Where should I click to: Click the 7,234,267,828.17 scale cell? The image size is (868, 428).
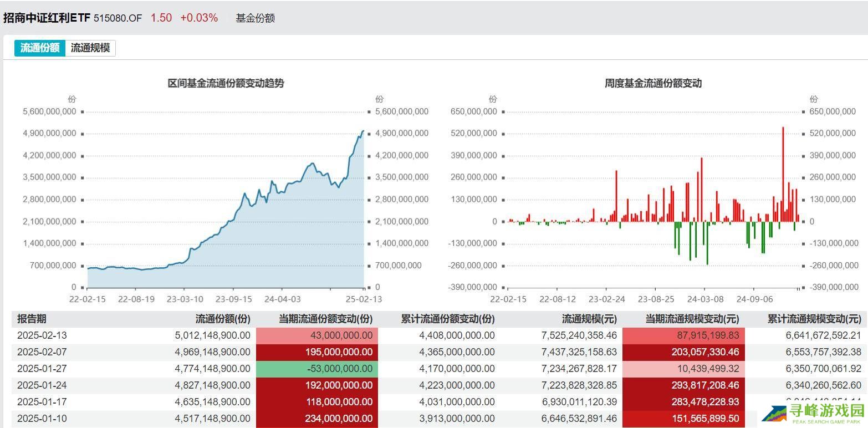click(x=579, y=369)
